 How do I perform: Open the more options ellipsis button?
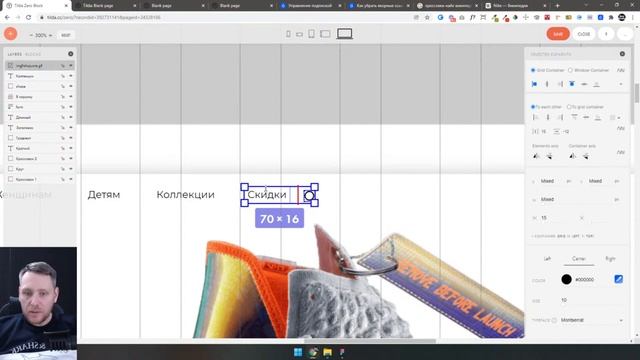[x=624, y=34]
